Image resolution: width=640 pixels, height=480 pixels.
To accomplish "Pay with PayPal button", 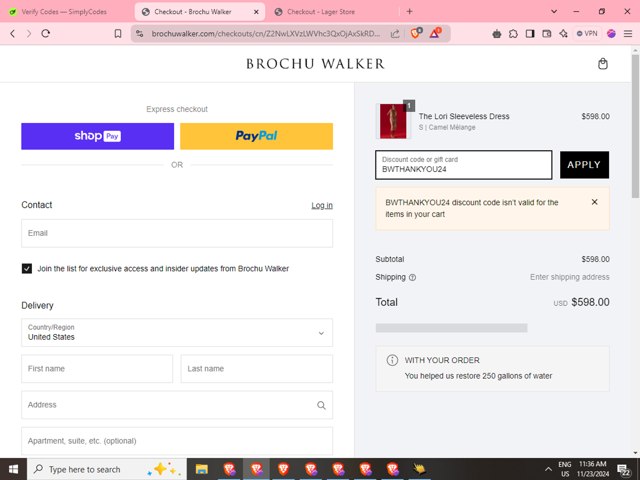I will coord(256,136).
